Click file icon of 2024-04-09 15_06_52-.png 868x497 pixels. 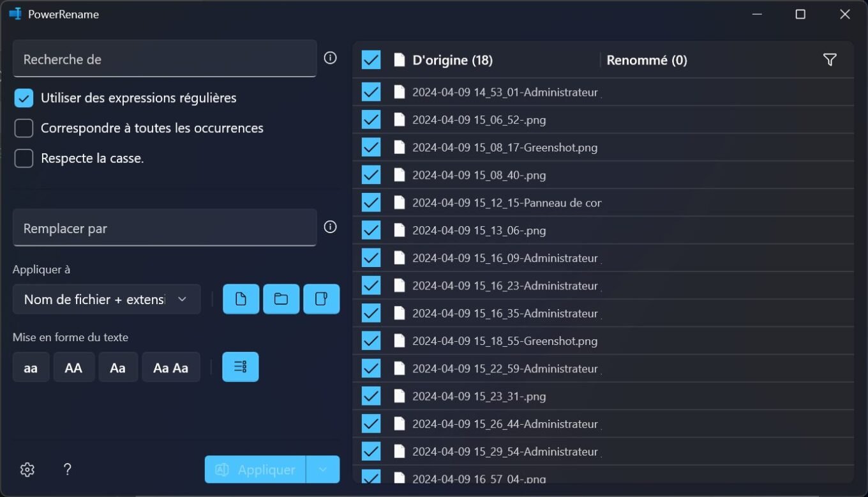pos(400,119)
